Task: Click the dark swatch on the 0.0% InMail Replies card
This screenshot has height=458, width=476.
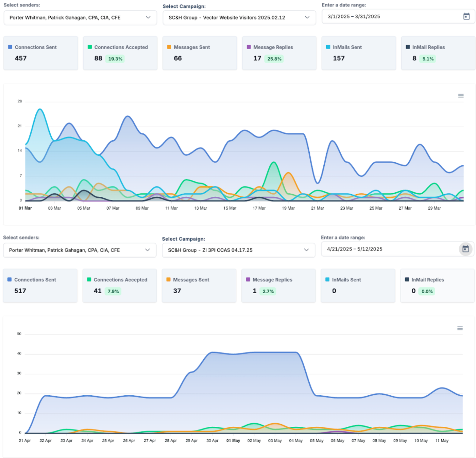Action: click(407, 279)
